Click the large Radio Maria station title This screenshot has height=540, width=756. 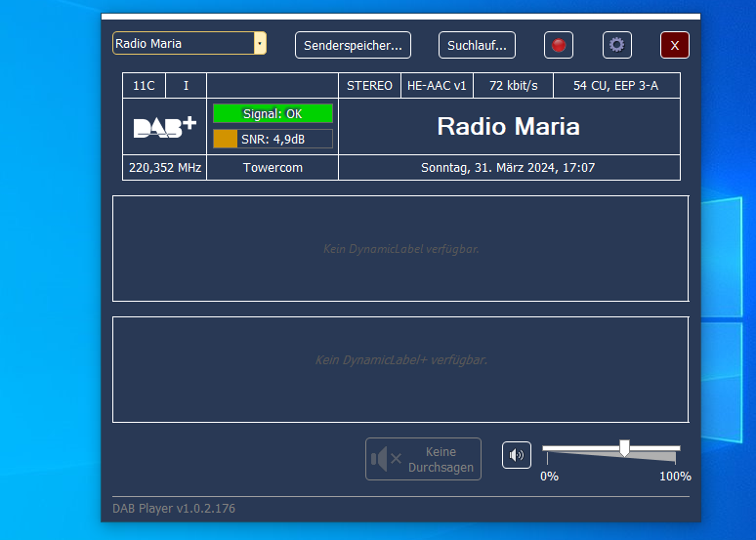509,126
